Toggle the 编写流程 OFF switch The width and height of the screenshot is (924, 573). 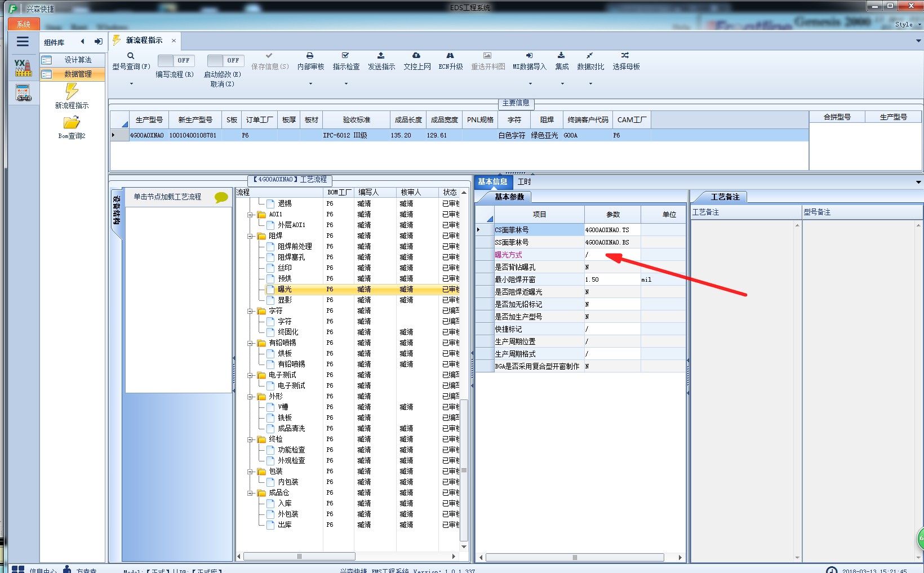176,60
